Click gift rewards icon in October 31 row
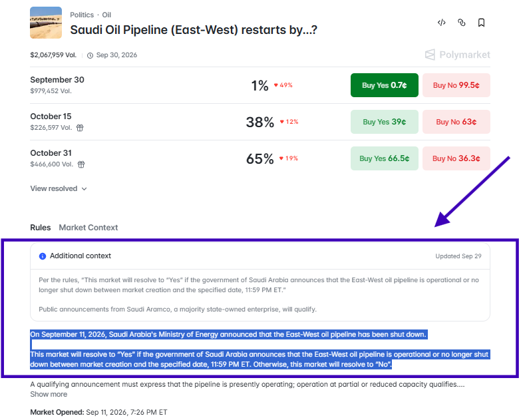 (81, 164)
